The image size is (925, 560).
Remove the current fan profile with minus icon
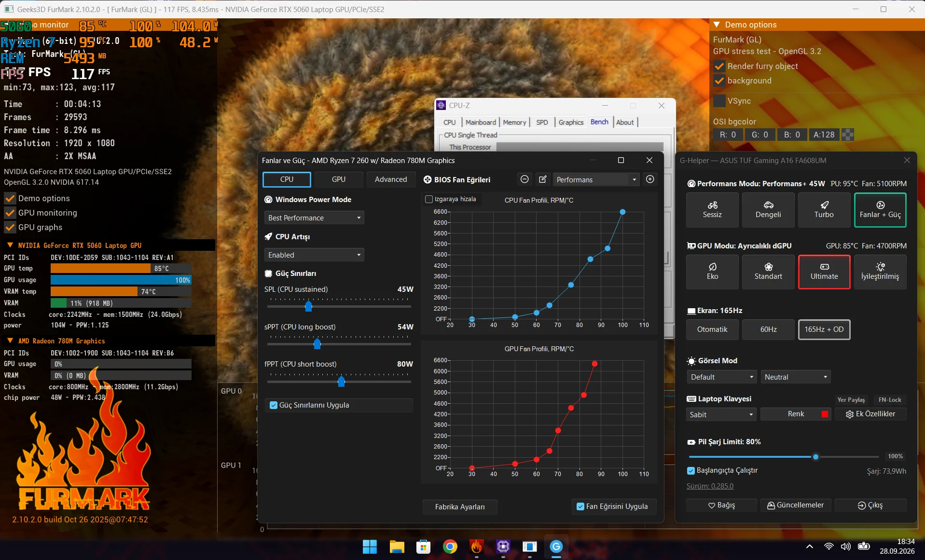point(525,179)
